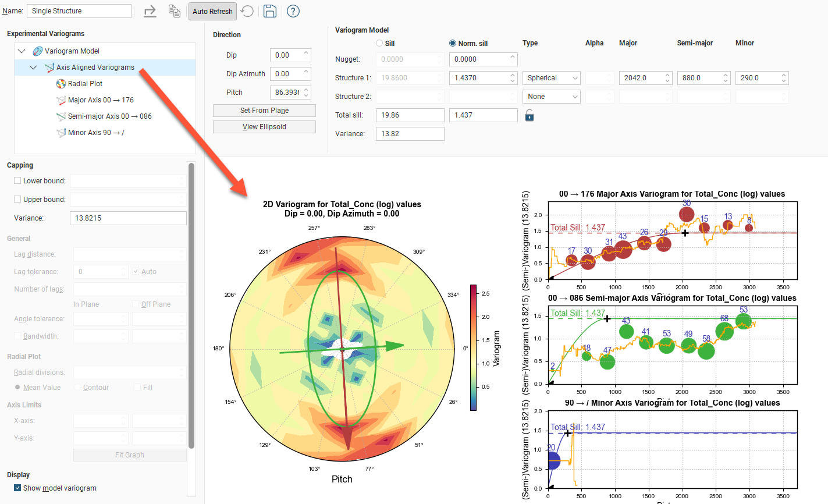828x504 pixels.
Task: Select the Sill radio button
Action: (x=379, y=44)
